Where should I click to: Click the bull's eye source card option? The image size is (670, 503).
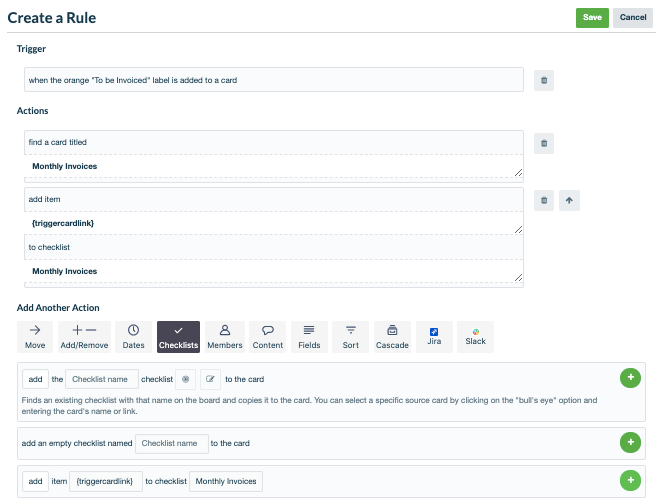185,379
